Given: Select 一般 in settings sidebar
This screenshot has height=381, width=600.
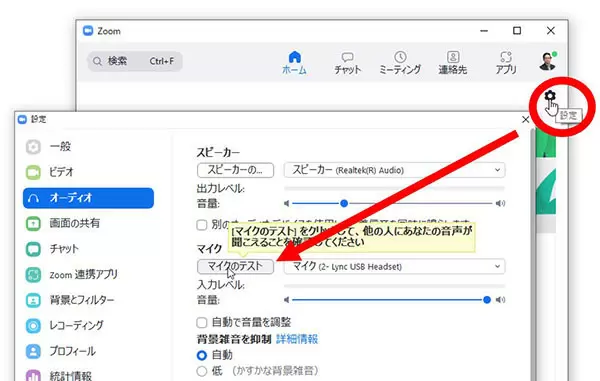Looking at the screenshot, I should coord(88,147).
